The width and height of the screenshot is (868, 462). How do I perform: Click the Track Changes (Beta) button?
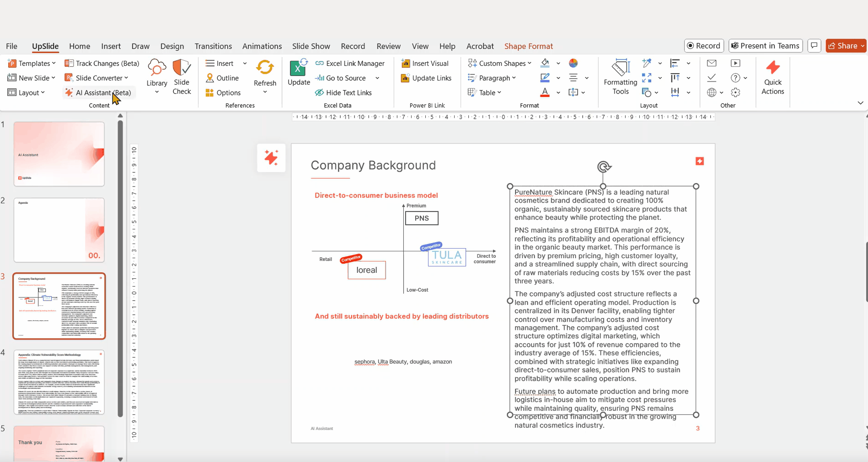102,63
